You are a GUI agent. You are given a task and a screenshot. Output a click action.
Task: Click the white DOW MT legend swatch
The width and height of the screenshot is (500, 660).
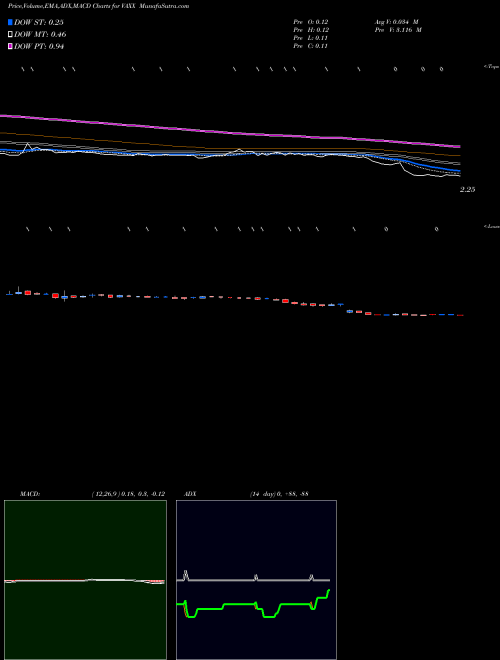[x=10, y=35]
